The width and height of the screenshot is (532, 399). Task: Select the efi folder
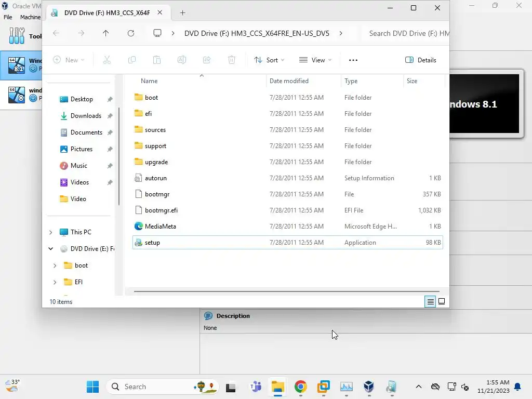pos(287,114)
